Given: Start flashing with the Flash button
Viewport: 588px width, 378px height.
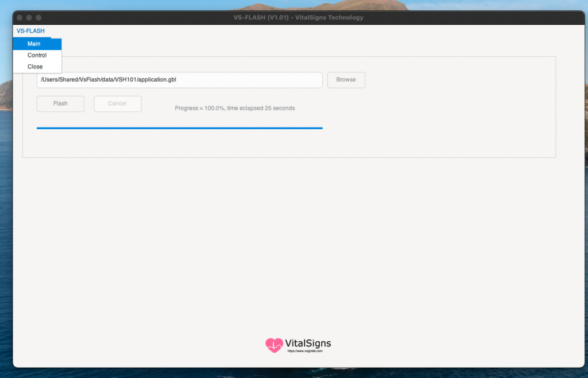Looking at the screenshot, I should coord(60,103).
